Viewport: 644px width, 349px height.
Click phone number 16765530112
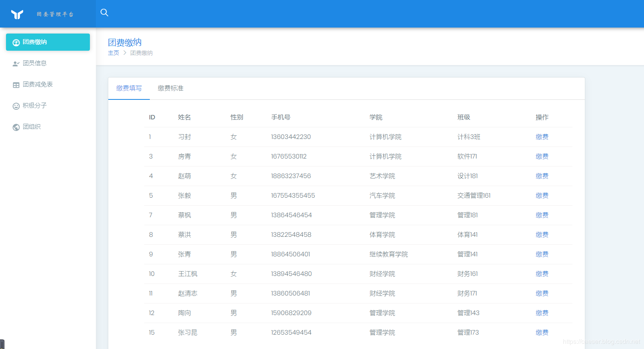coord(289,157)
